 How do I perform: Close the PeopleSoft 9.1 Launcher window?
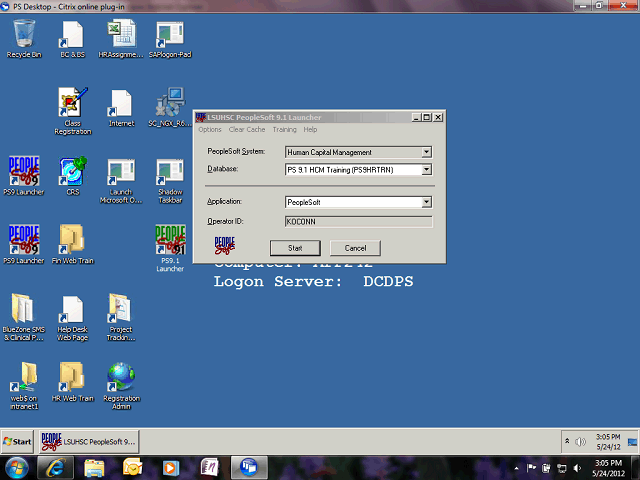tap(438, 118)
